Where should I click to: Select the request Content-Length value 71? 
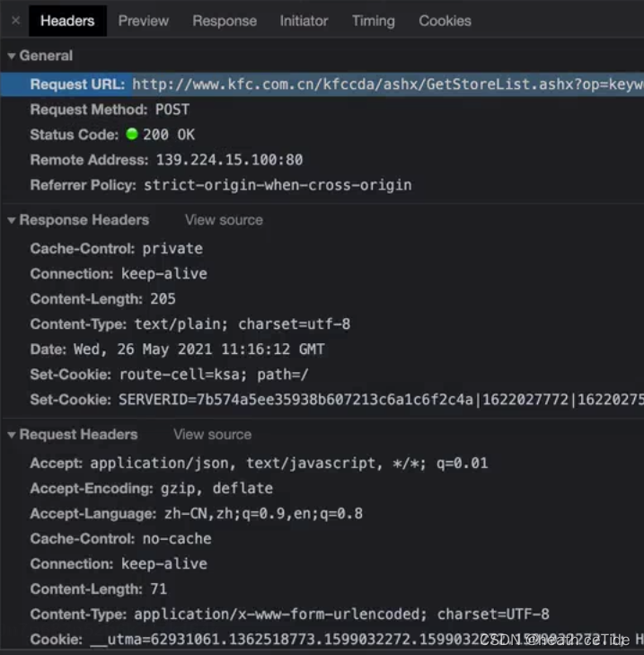pyautogui.click(x=159, y=589)
